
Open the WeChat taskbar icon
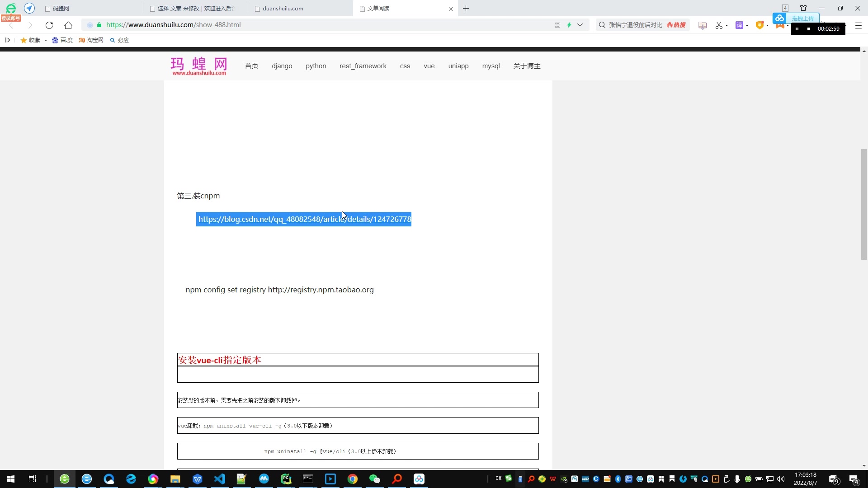tap(374, 479)
